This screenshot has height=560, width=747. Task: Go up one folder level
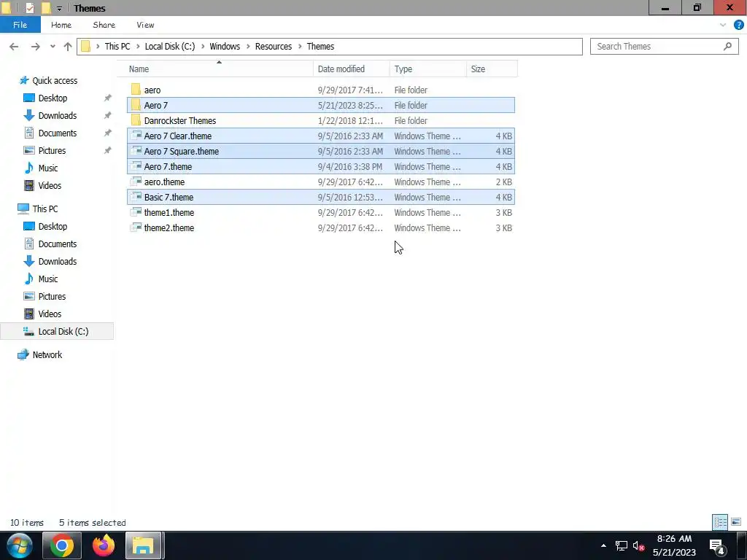(x=68, y=46)
